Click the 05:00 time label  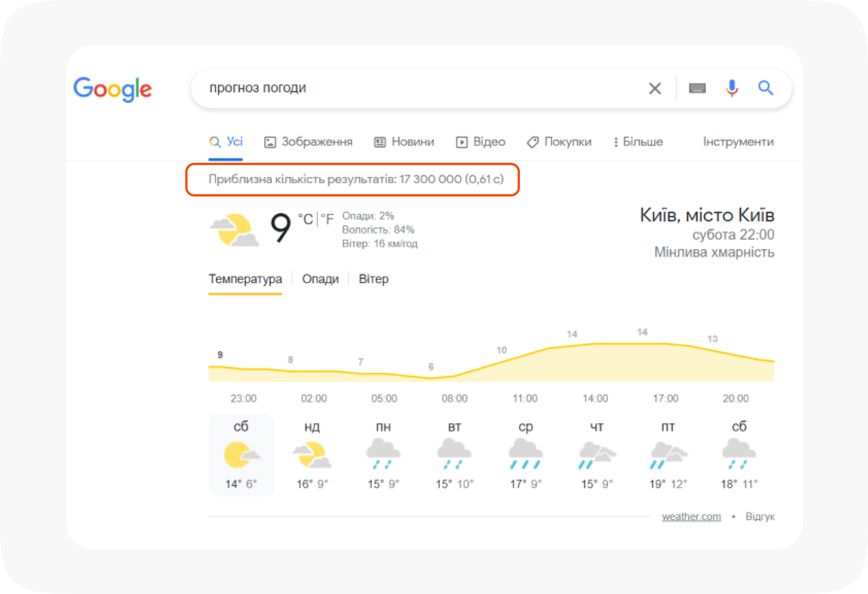click(384, 398)
